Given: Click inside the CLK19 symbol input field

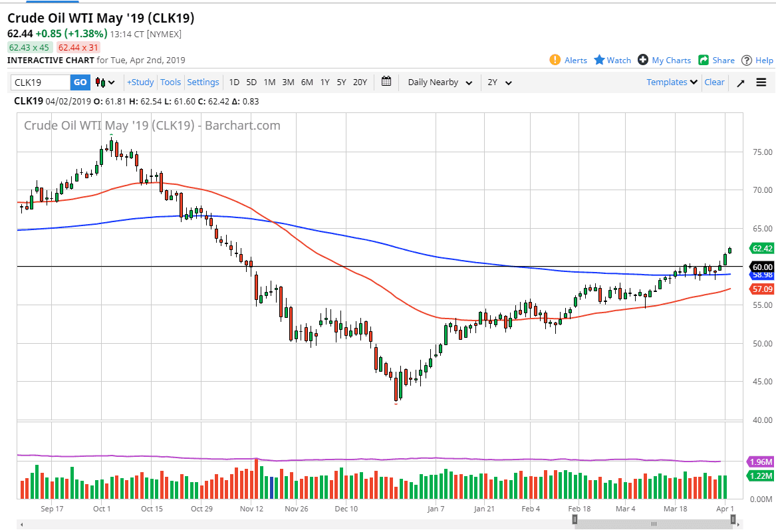Looking at the screenshot, I should click(x=40, y=82).
